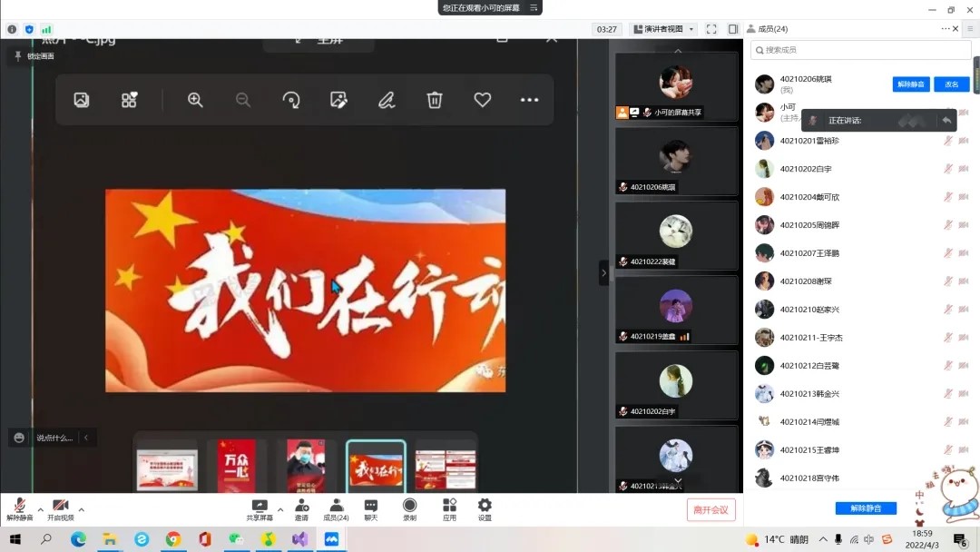
Task: Click the blue 改名 rename button
Action: tap(951, 84)
